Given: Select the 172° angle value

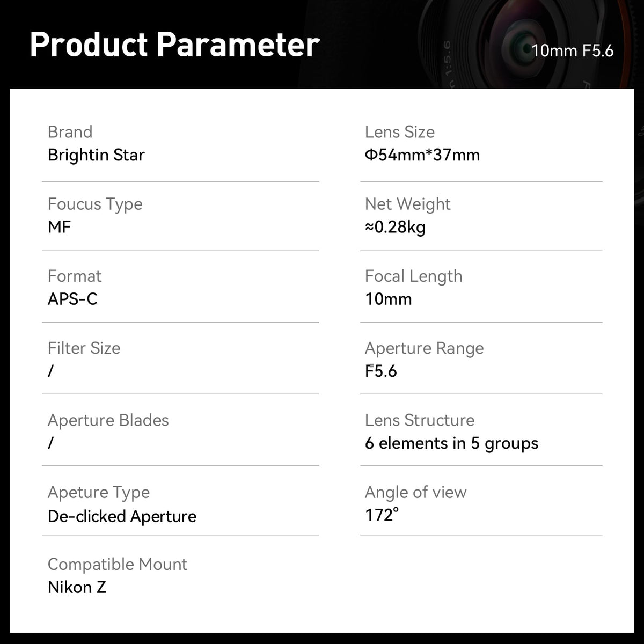Looking at the screenshot, I should pyautogui.click(x=382, y=515).
